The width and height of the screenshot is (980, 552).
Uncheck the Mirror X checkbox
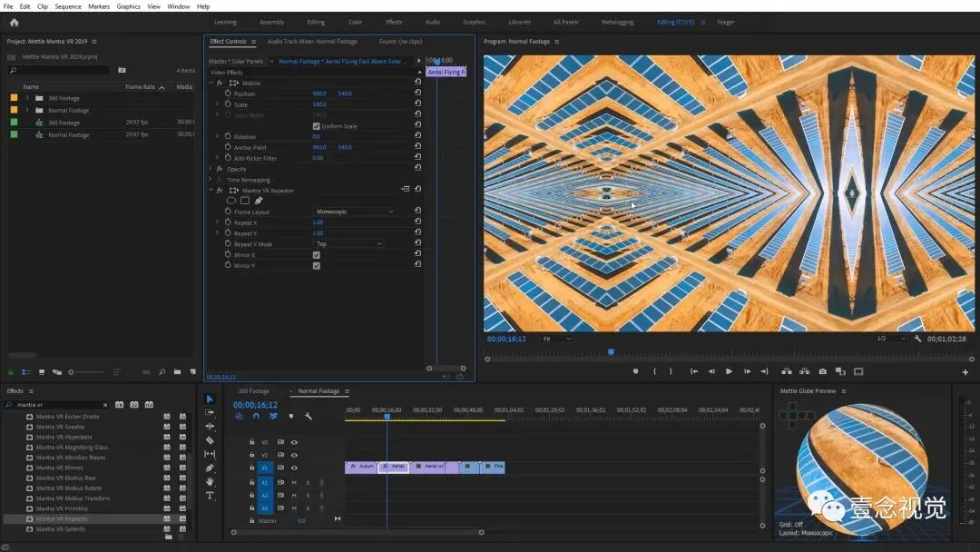click(316, 255)
